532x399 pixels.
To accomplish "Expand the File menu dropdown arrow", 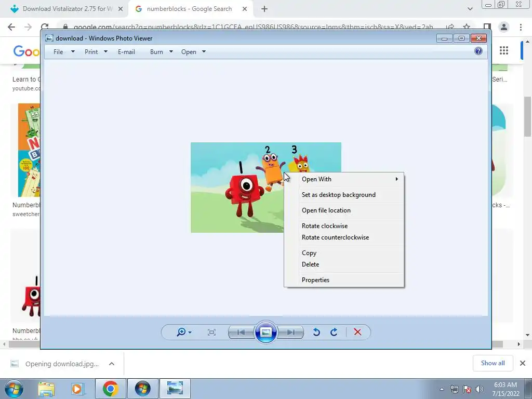I will click(73, 52).
